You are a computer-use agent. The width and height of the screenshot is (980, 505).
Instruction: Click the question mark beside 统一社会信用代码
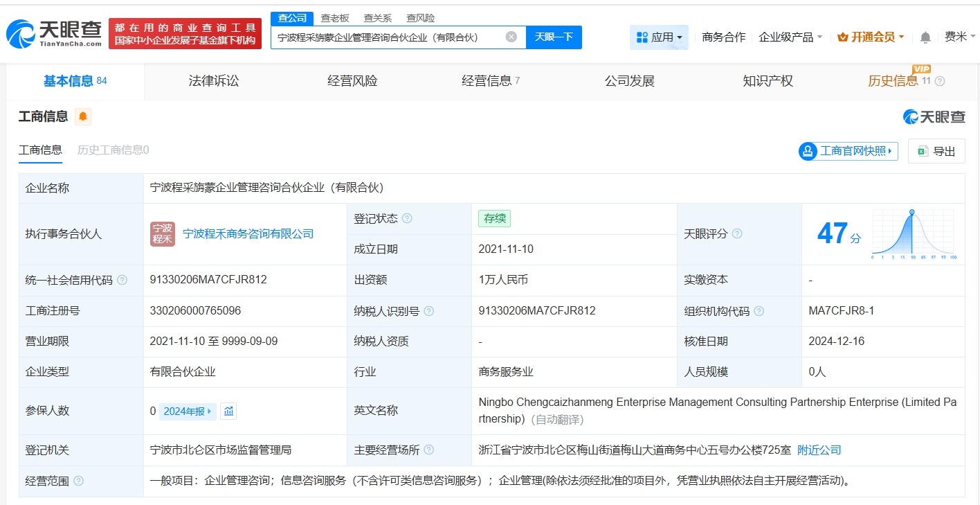[121, 280]
